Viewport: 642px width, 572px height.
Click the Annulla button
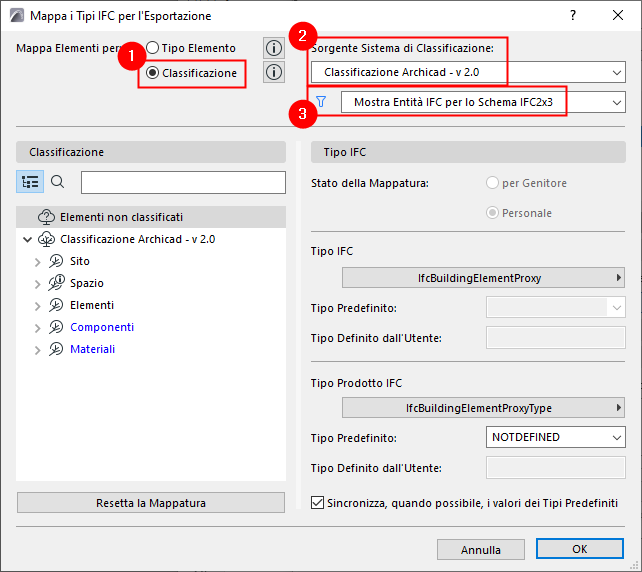481,549
